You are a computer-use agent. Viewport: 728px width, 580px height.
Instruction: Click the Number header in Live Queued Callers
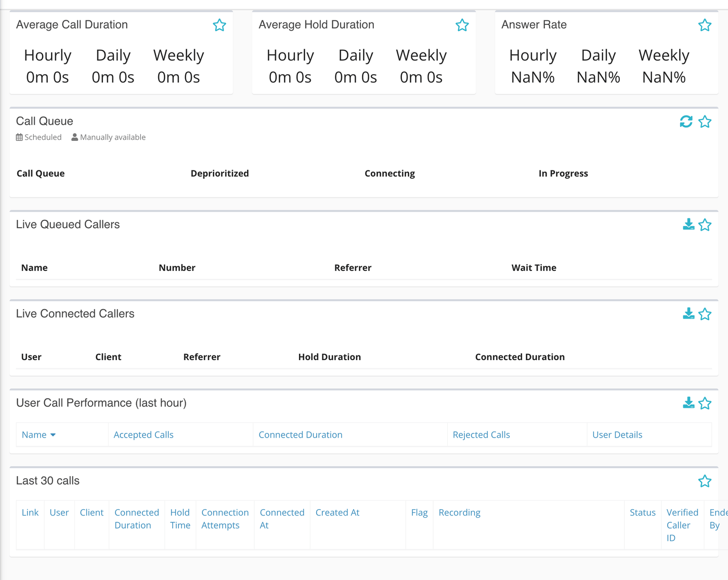coord(177,268)
